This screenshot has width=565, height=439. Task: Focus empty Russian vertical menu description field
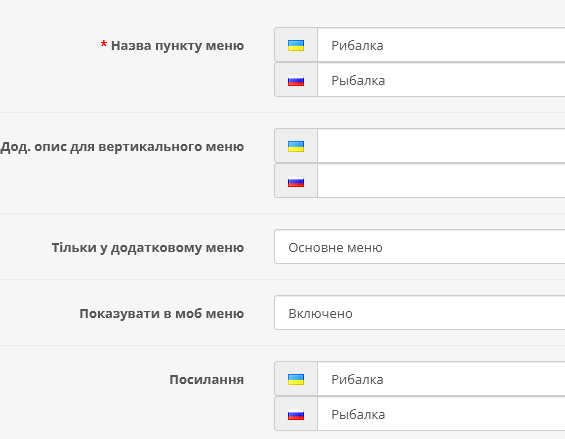point(441,181)
